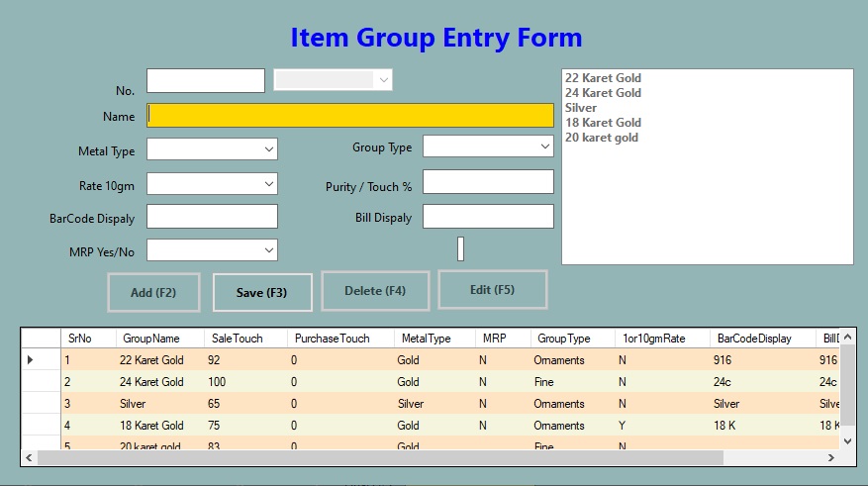The width and height of the screenshot is (868, 486).
Task: Click the yellow Name input field
Action: tap(350, 115)
